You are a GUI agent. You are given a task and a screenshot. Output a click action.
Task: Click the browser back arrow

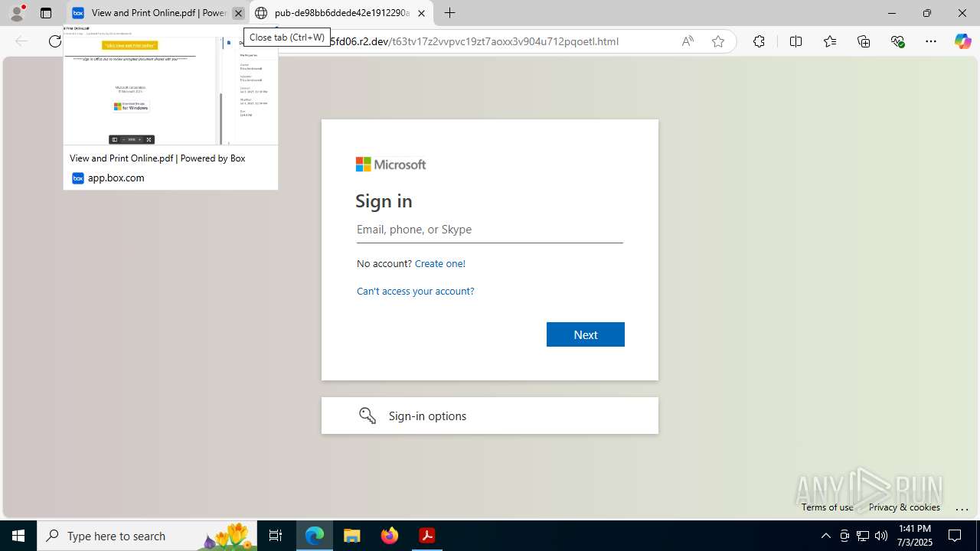(21, 41)
